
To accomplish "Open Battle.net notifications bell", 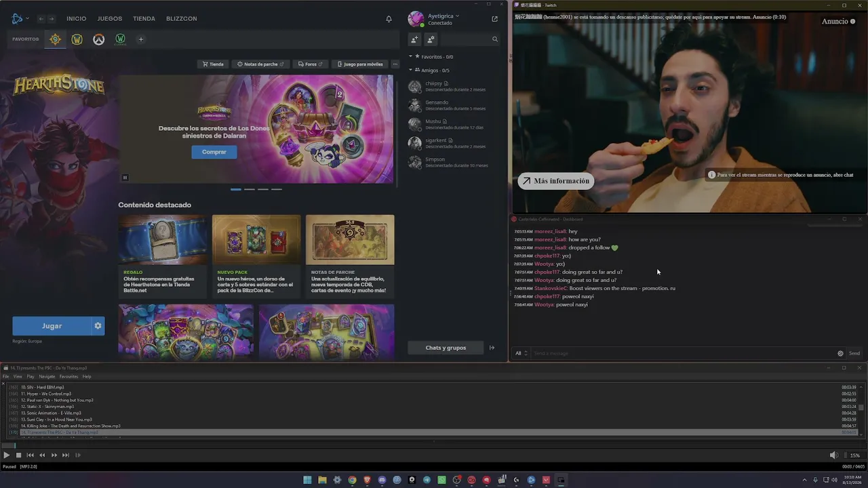I will [389, 19].
